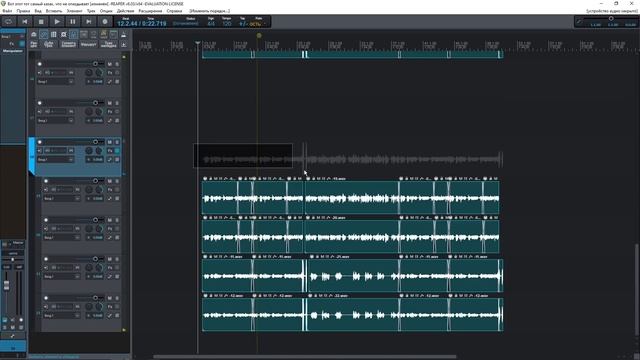The image size is (640, 360).
Task: Mute the highlighted track
Action: pyautogui.click(x=110, y=142)
